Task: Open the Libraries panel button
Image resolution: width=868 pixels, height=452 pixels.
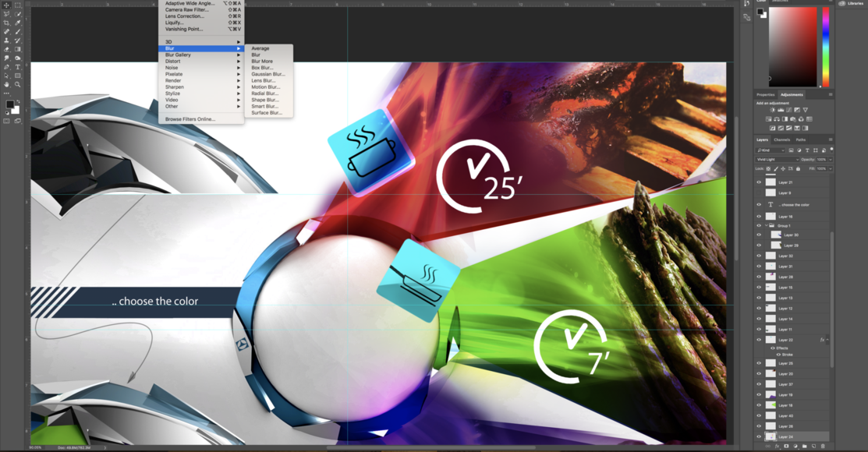Action: tap(852, 3)
